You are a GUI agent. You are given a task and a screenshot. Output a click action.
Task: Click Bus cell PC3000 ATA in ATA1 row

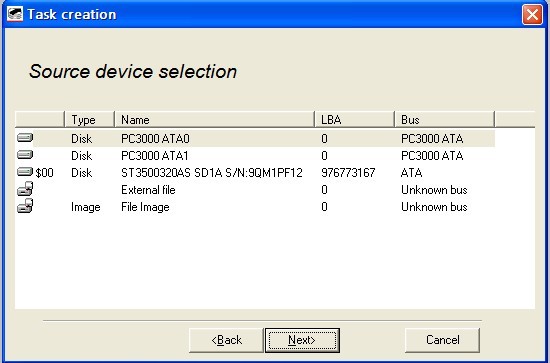point(432,156)
